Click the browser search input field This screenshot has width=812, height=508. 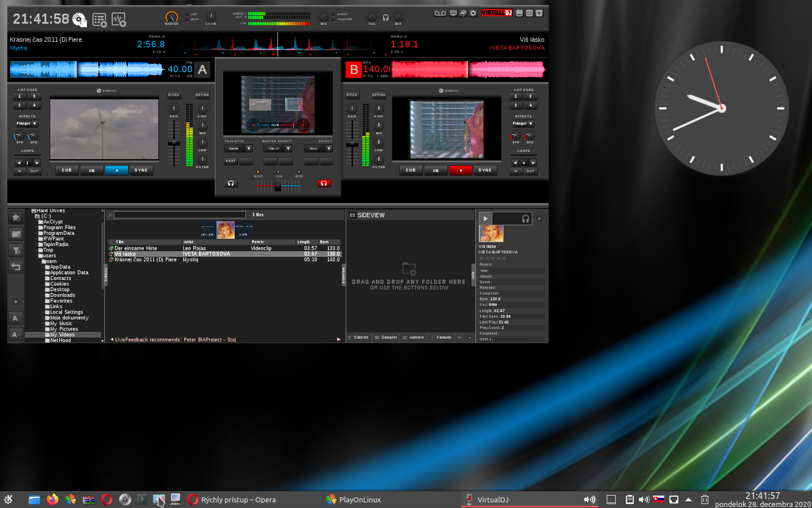click(x=180, y=214)
